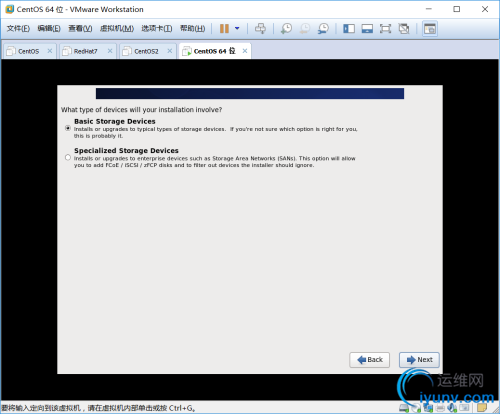Open the 查看(V) menu
The image size is (500, 414).
point(80,29)
